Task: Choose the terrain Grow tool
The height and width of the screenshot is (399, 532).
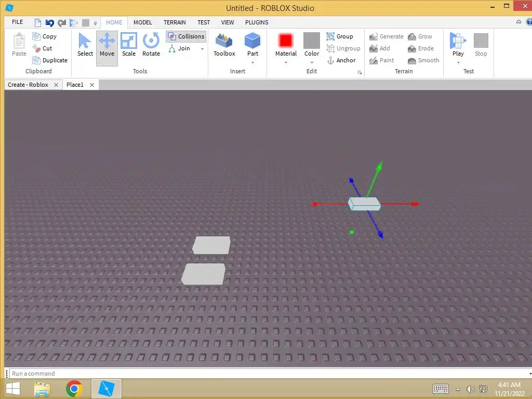Action: tap(420, 36)
